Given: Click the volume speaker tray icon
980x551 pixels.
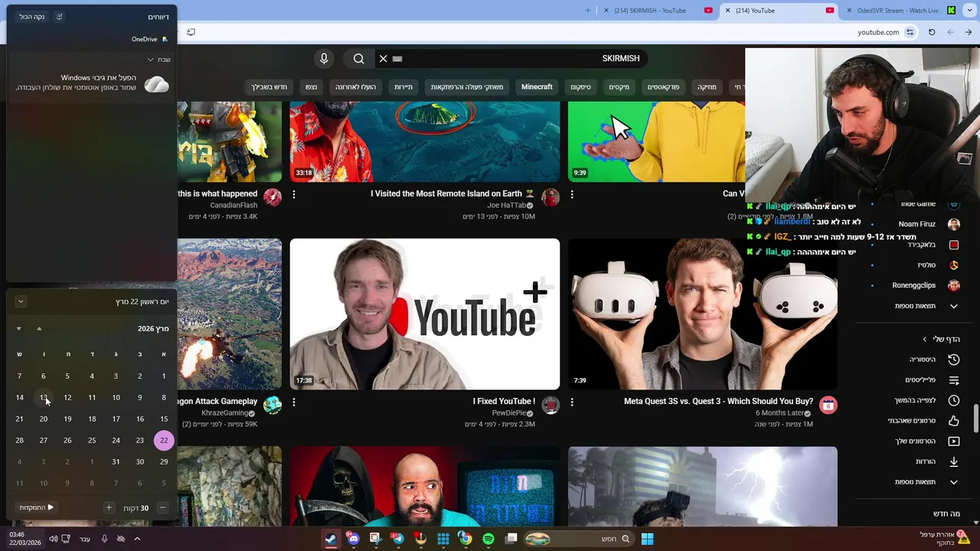Looking at the screenshot, I should [x=53, y=539].
